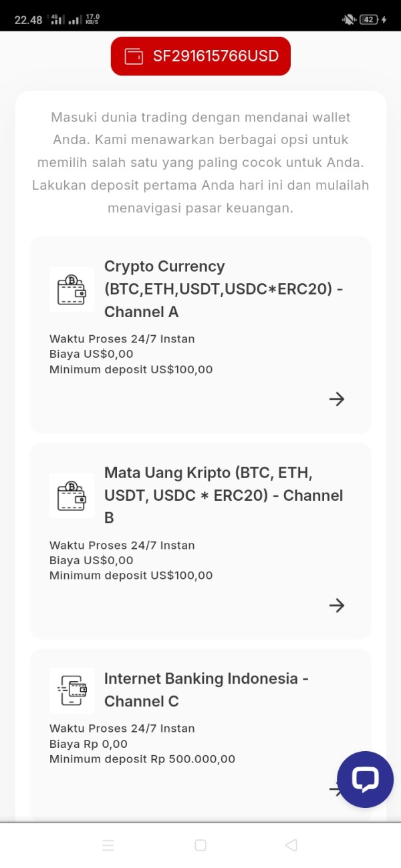The height and width of the screenshot is (868, 401).
Task: Tap the Android back navigation triangle
Action: click(x=291, y=845)
